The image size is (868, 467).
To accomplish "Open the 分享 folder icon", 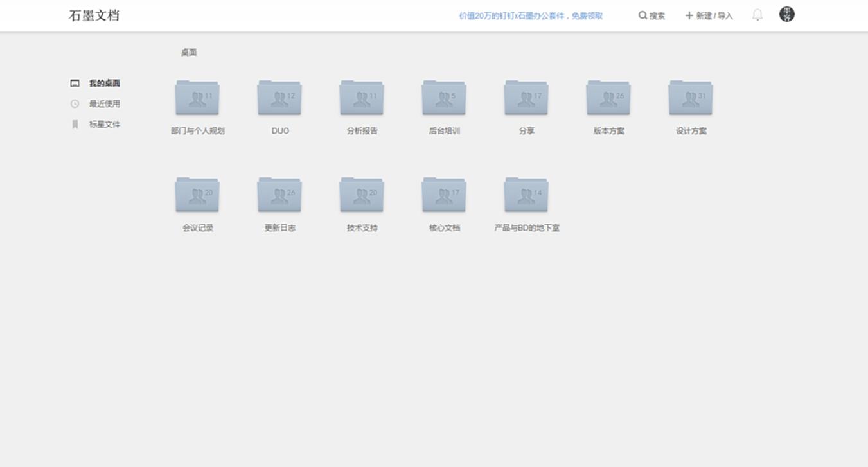I will click(x=526, y=98).
